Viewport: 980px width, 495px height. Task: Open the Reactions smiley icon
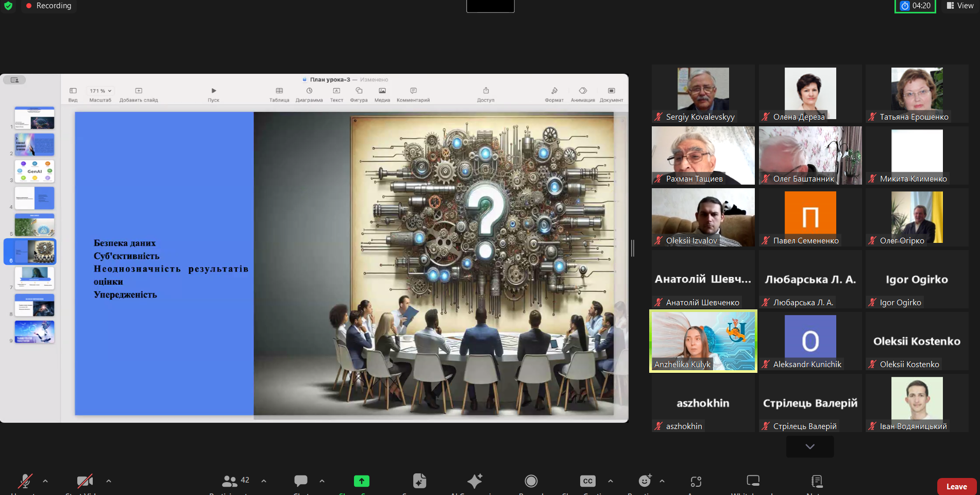point(645,481)
